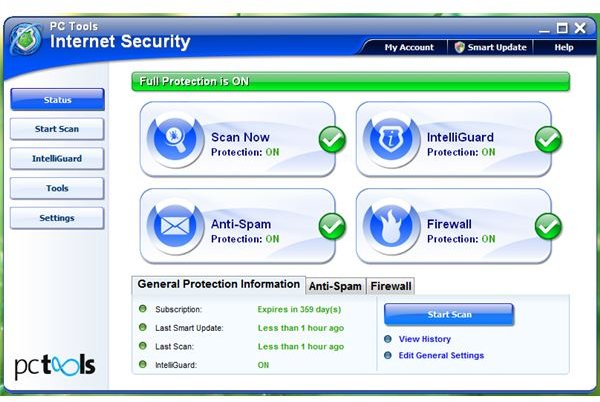
Task: Open the Help menu
Action: pos(564,47)
